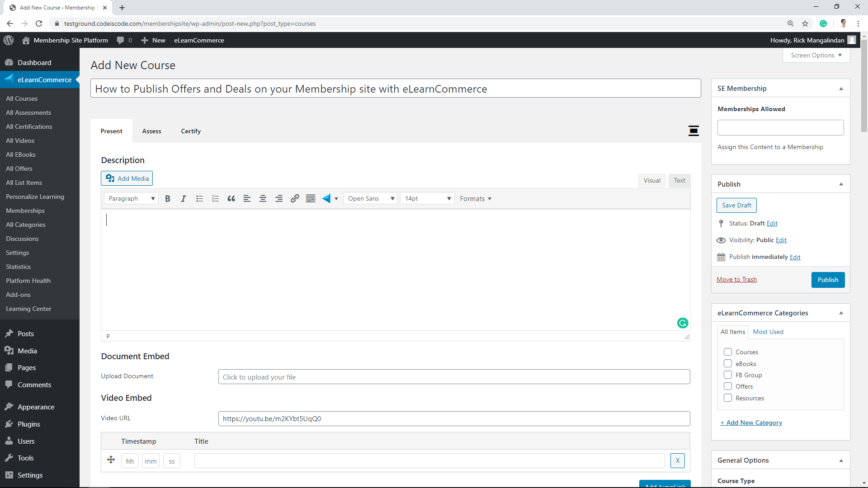This screenshot has width=868, height=488.
Task: Align text center
Action: tap(263, 199)
